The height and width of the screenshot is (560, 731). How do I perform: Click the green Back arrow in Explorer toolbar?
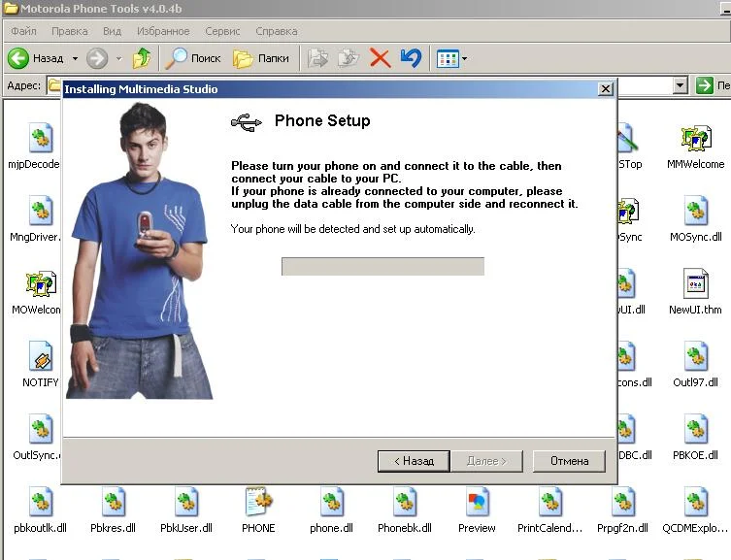pos(18,58)
